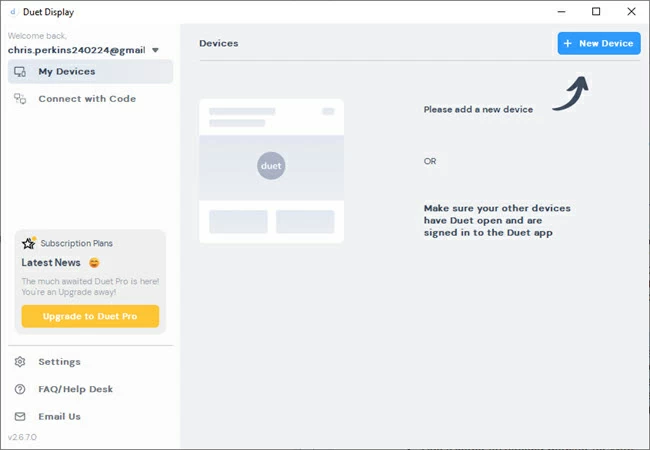Click the 'Please add a new device' text
Image resolution: width=650 pixels, height=450 pixels.
point(478,109)
